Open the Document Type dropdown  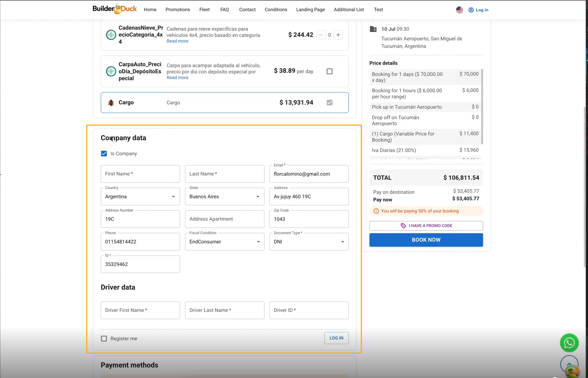[308, 242]
